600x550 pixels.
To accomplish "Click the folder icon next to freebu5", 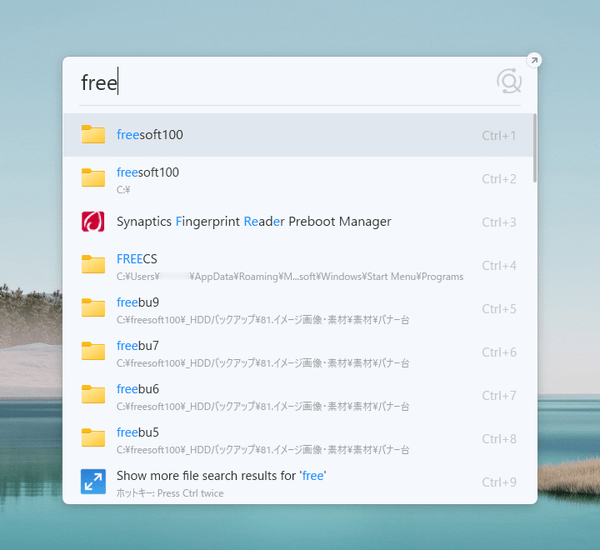I will pyautogui.click(x=93, y=437).
